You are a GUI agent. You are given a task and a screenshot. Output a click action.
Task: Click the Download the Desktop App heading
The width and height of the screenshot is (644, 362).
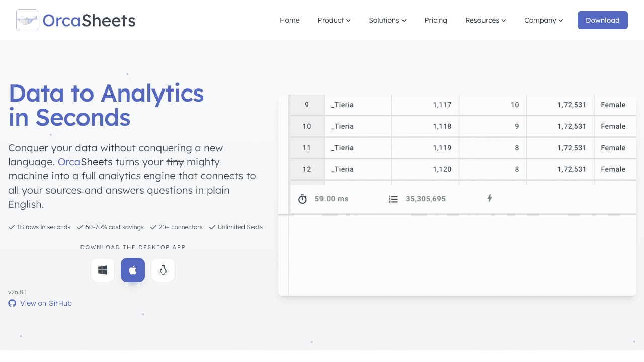coord(133,247)
